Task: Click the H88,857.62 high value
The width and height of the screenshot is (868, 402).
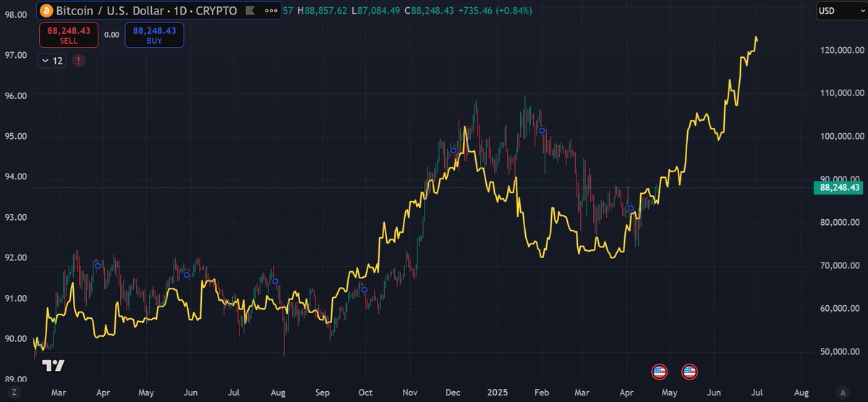Action: click(323, 11)
